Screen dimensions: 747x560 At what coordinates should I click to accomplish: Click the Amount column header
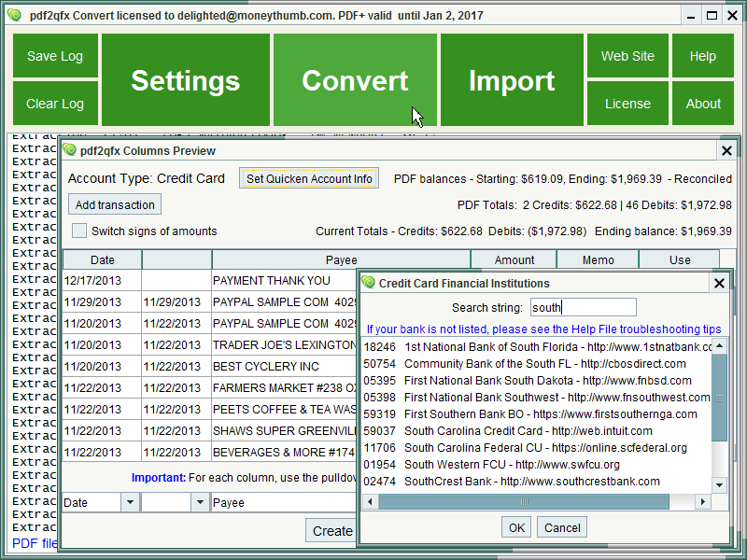point(514,260)
